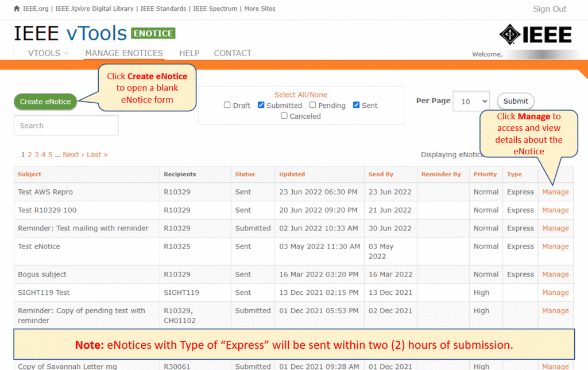
Task: Go to the Next page of eNotices
Action: pos(71,154)
